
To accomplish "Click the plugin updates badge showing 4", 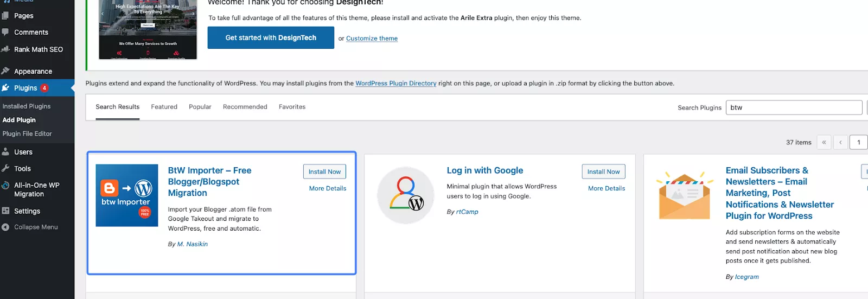I will (44, 88).
